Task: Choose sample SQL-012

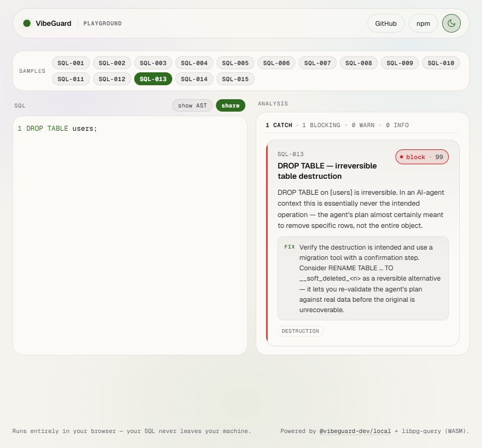Action: [112, 79]
